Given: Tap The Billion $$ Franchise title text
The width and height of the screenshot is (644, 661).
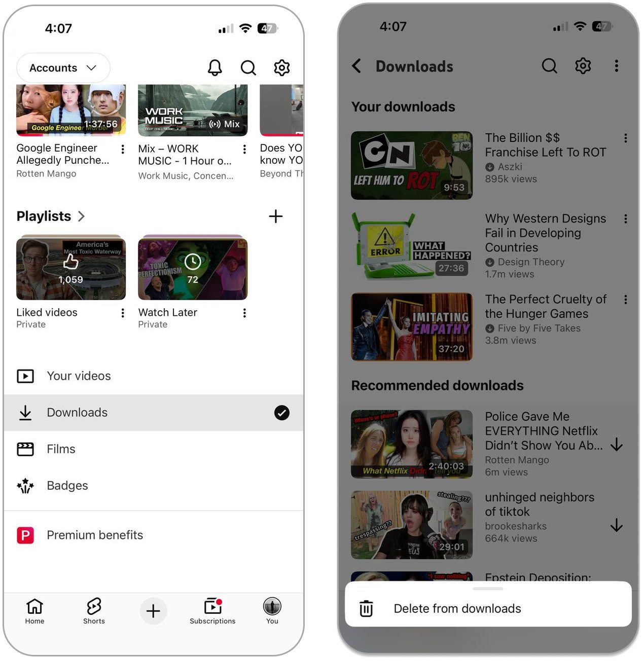Looking at the screenshot, I should (x=546, y=145).
